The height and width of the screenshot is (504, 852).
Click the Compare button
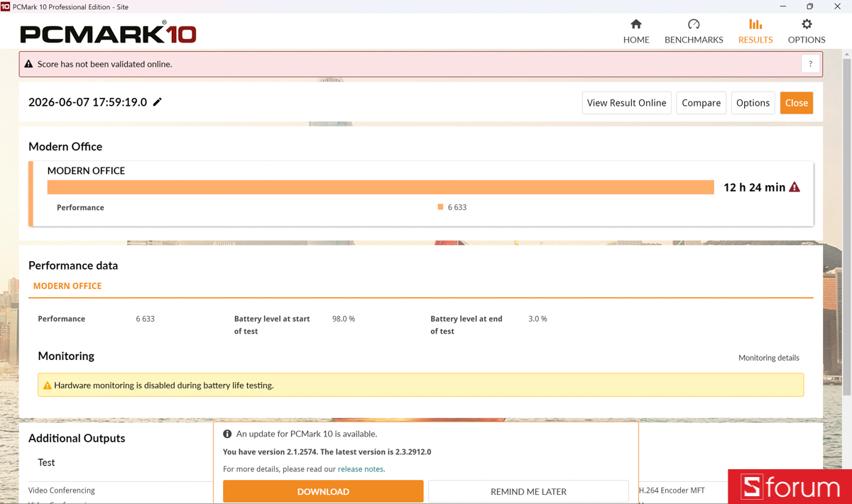701,103
